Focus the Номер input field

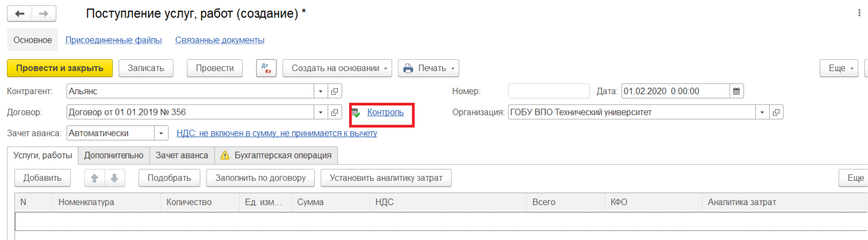(549, 91)
